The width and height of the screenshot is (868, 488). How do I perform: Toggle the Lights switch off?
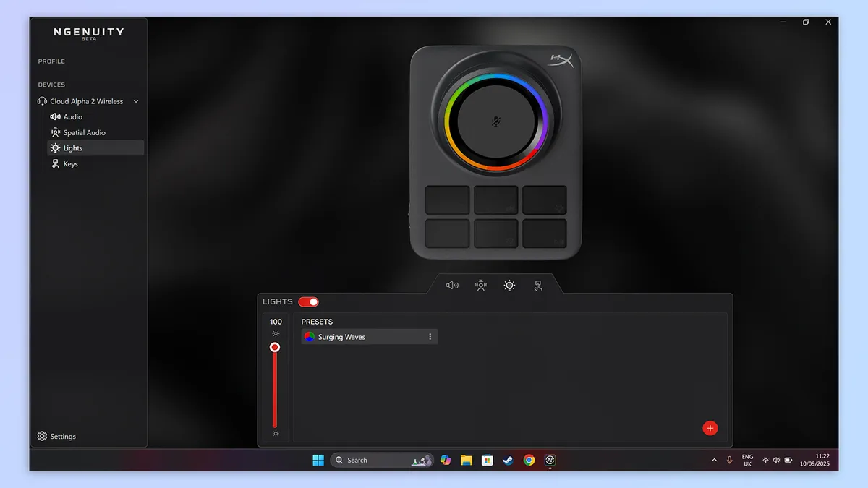coord(308,301)
